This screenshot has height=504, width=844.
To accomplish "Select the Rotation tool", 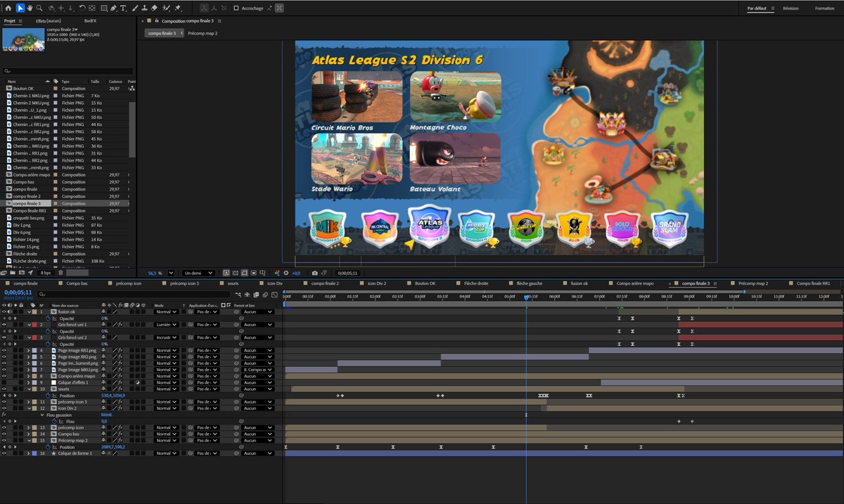I will [x=82, y=8].
